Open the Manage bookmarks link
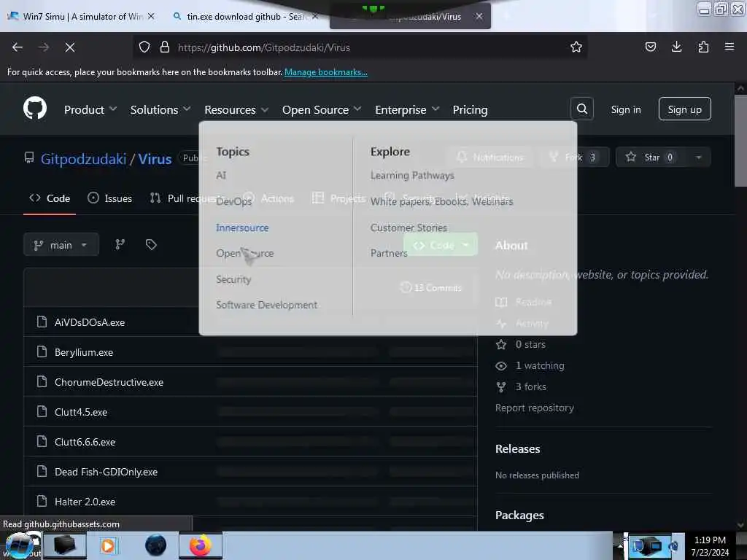 point(326,72)
